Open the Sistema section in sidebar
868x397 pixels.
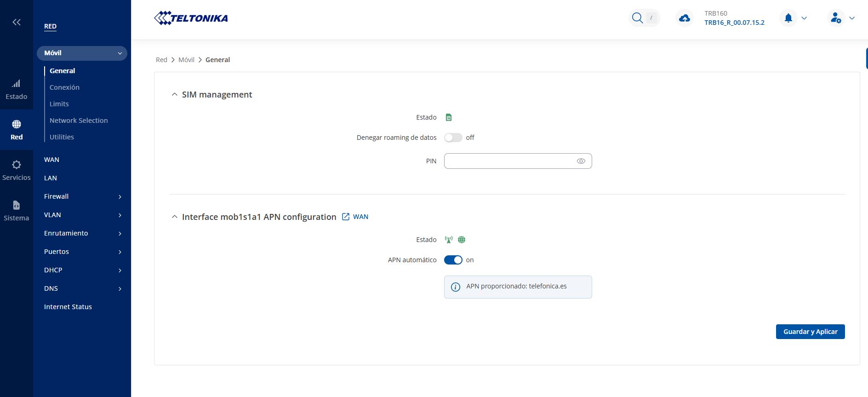[17, 211]
